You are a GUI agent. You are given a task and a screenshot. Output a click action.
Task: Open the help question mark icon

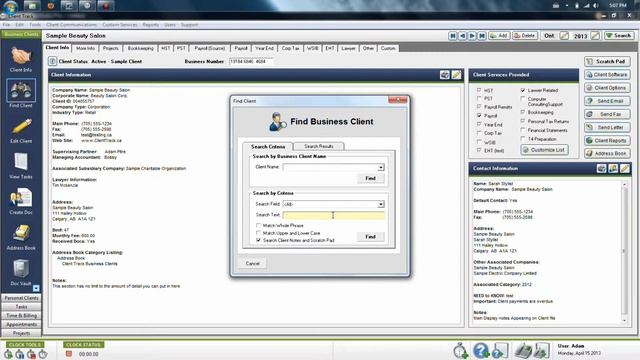481,351
